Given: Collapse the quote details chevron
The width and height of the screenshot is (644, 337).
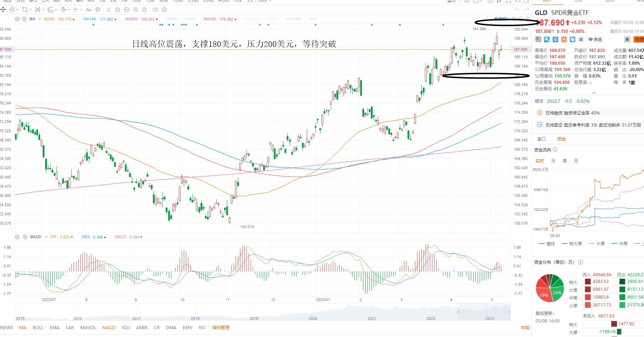Looking at the screenshot, I should coord(594,93).
